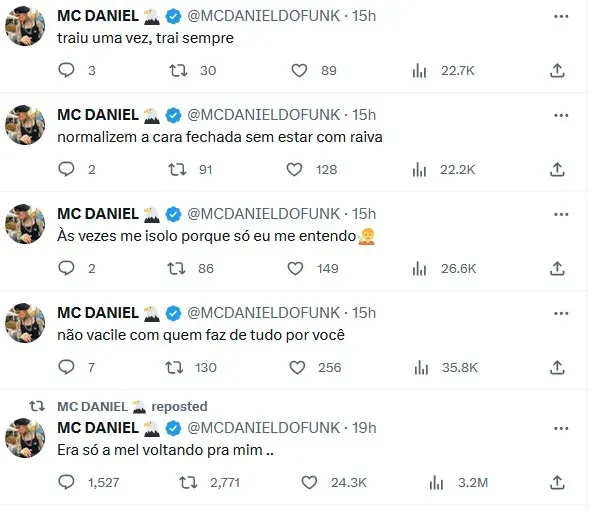Viewport: 593px width, 509px height.
Task: View analytics for the 26.6K views tweet
Action: (419, 268)
